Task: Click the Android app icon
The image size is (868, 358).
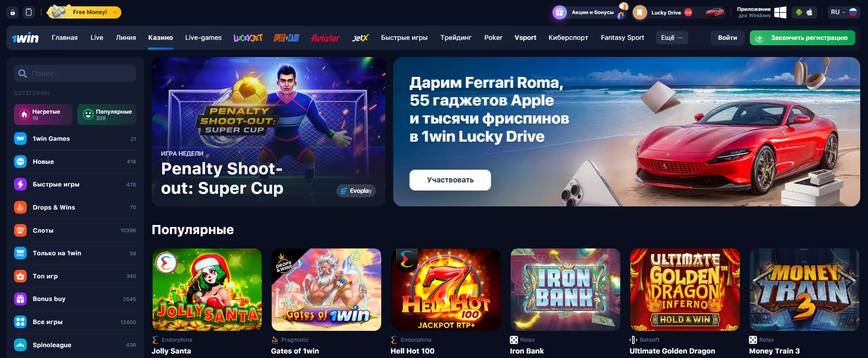Action: pos(799,12)
